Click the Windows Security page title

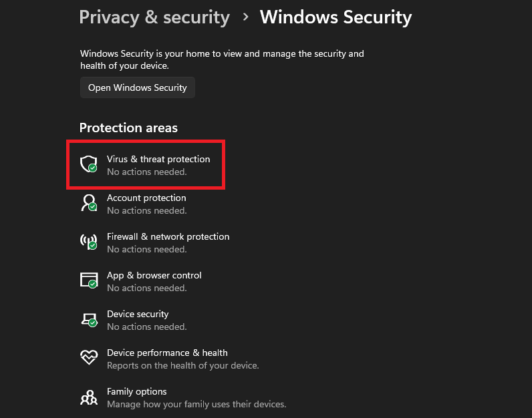(336, 17)
